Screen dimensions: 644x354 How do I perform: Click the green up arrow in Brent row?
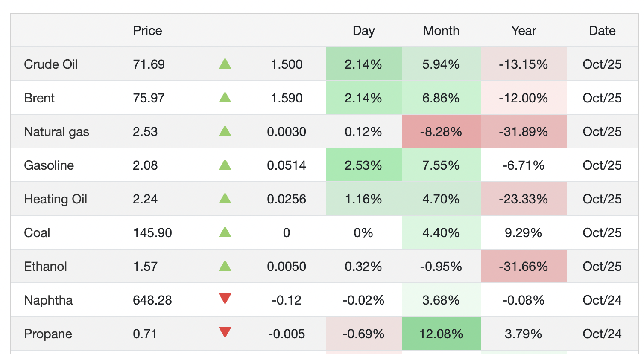[x=225, y=98]
